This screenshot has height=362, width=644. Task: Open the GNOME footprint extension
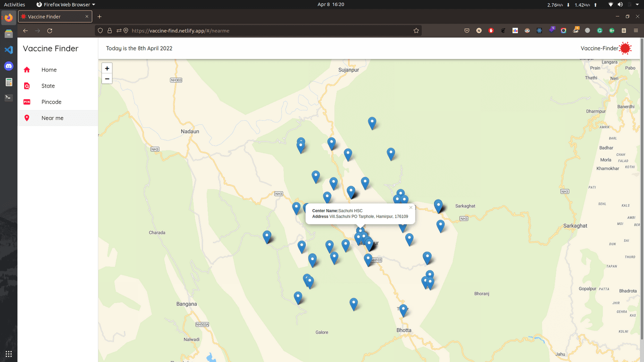click(503, 31)
